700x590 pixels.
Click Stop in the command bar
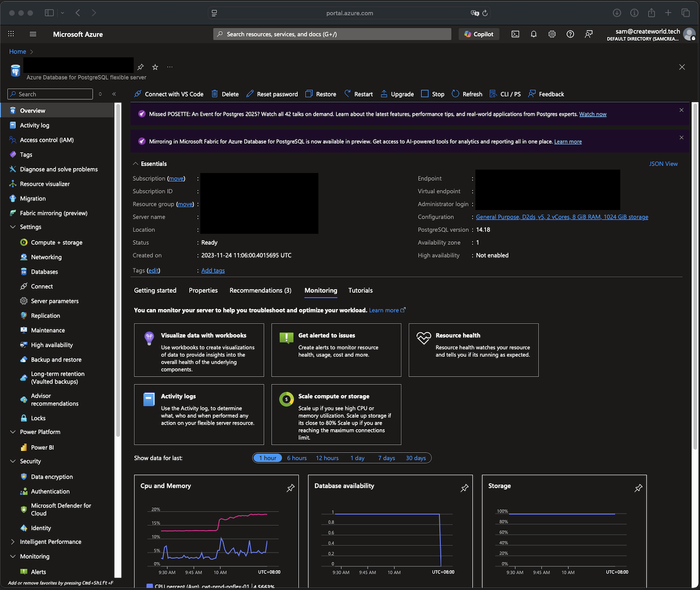pos(433,94)
